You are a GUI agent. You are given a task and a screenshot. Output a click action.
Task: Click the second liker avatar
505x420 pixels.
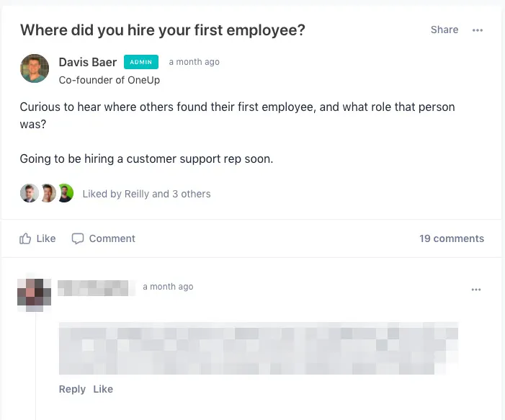(x=48, y=193)
